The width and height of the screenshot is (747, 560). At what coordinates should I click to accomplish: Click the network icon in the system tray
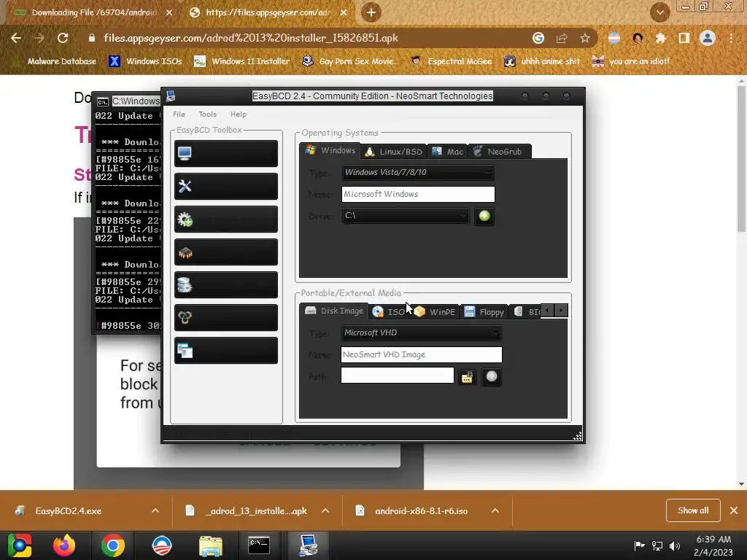(657, 545)
